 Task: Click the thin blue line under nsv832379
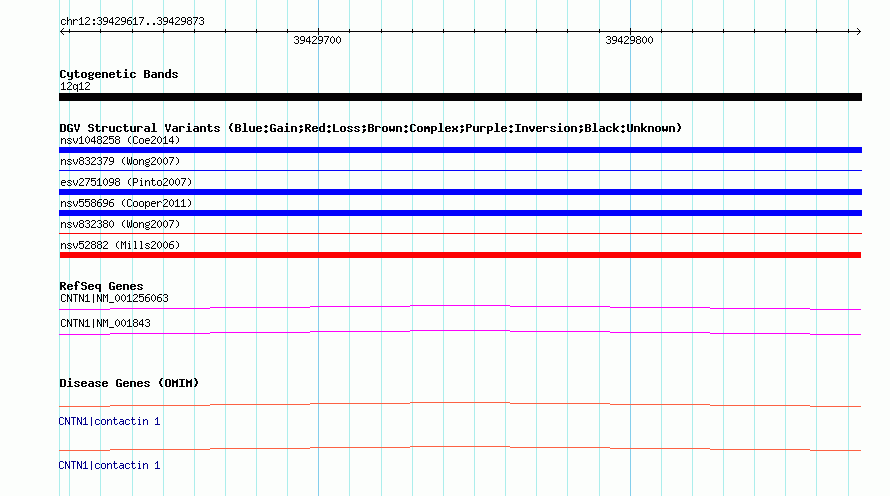coord(460,170)
